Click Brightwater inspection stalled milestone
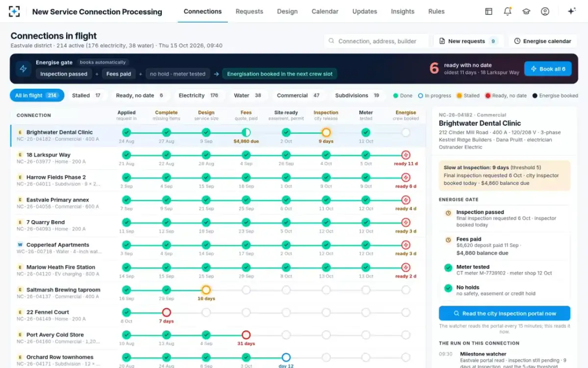 [326, 132]
